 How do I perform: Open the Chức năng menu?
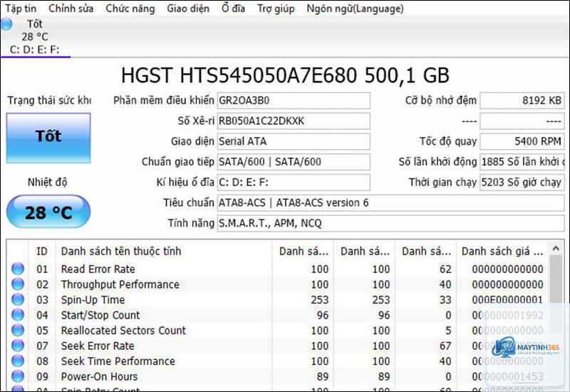(x=130, y=9)
